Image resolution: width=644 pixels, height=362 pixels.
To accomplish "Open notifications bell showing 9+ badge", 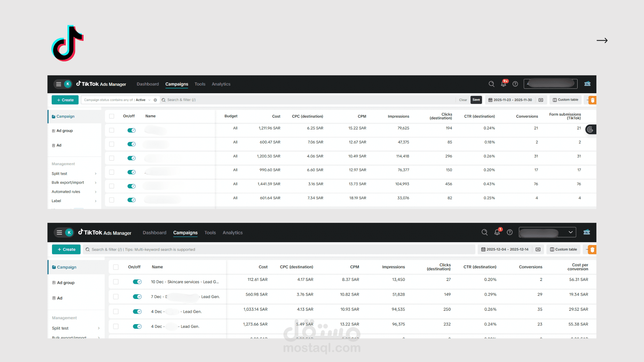I will coord(503,84).
